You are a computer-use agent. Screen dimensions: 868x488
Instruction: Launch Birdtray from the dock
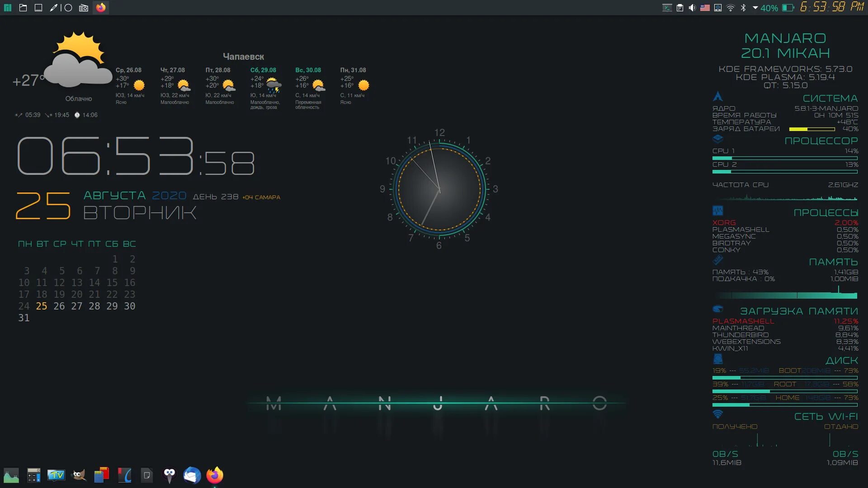click(x=170, y=475)
